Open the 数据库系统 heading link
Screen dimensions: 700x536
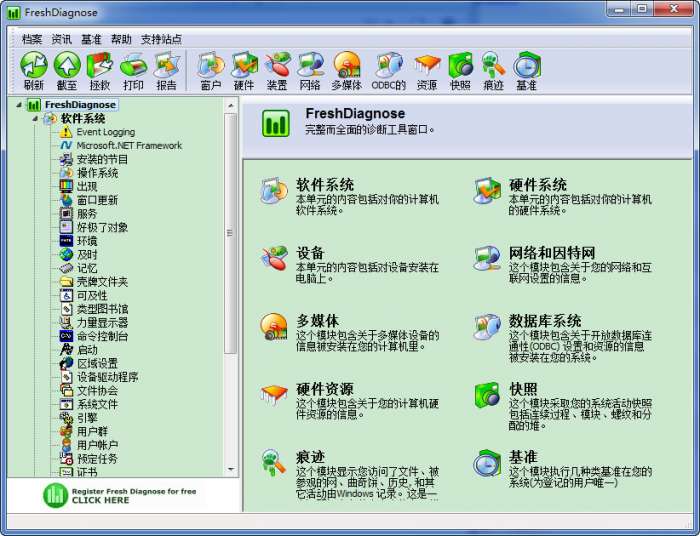(545, 320)
